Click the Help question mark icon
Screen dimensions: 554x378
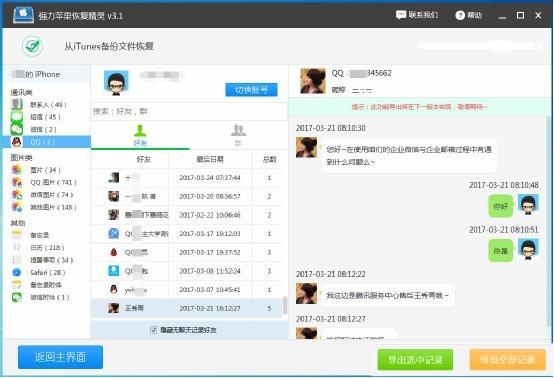click(460, 15)
